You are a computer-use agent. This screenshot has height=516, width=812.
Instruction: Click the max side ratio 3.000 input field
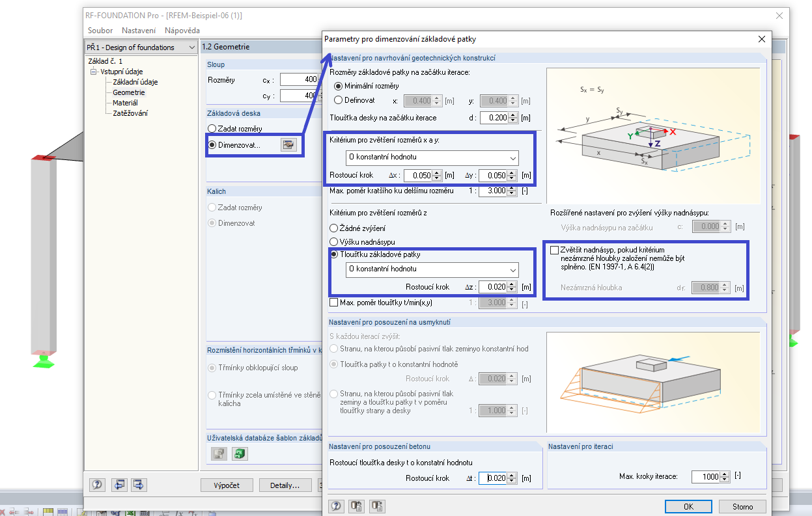[494, 191]
